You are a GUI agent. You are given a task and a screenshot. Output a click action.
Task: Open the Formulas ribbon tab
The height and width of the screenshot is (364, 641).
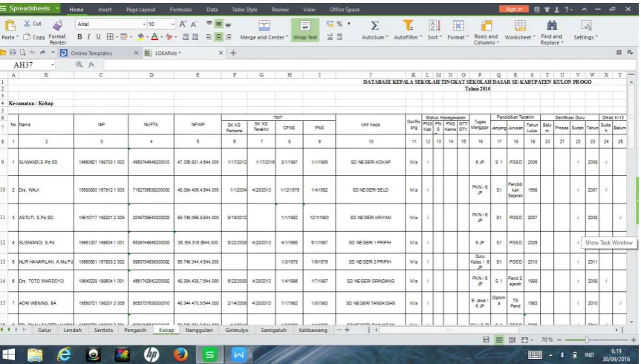[x=180, y=10]
